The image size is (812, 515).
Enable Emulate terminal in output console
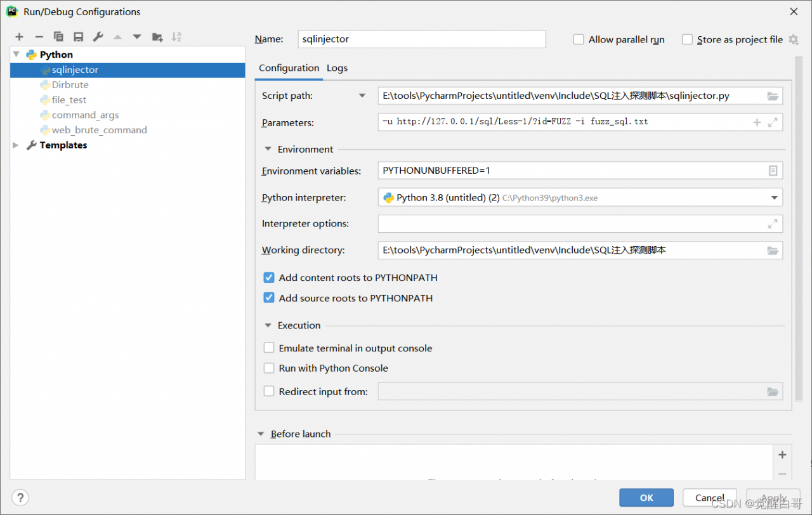pos(269,348)
